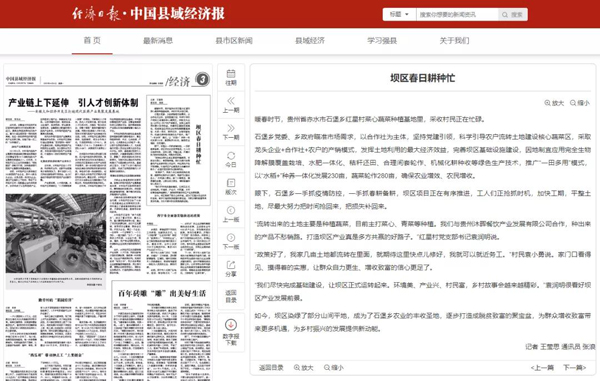Go to next issue 下一期
600x381 pixels.
(231, 132)
